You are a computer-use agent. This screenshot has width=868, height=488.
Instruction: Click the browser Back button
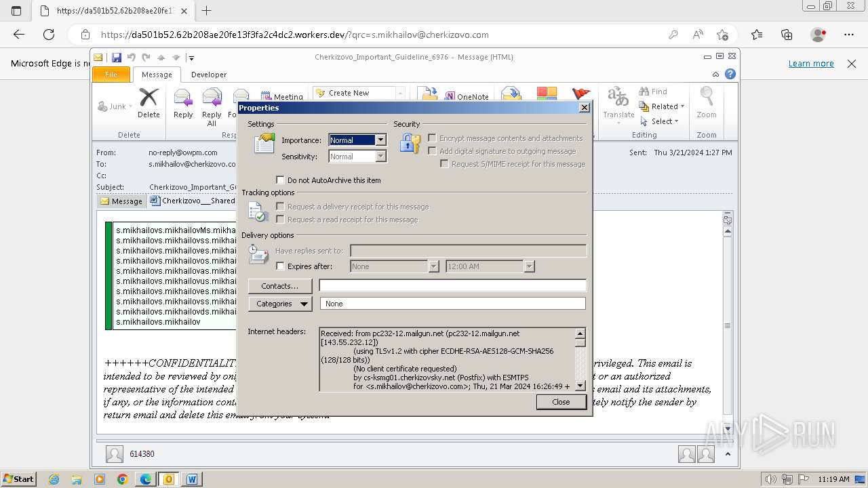[x=19, y=35]
